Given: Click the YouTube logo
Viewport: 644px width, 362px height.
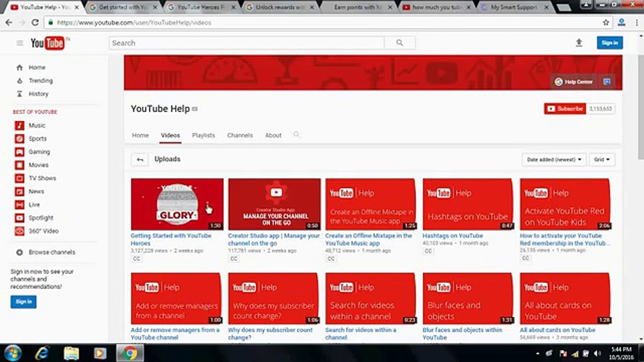Looking at the screenshot, I should pos(47,43).
